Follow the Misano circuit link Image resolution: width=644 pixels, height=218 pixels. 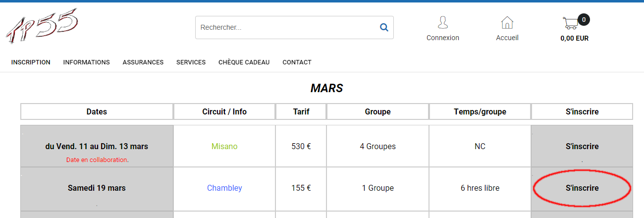[224, 146]
